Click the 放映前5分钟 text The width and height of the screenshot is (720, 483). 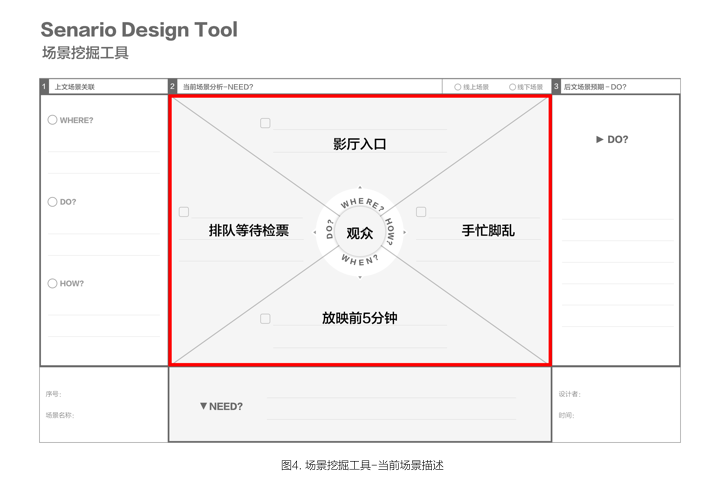click(x=360, y=318)
